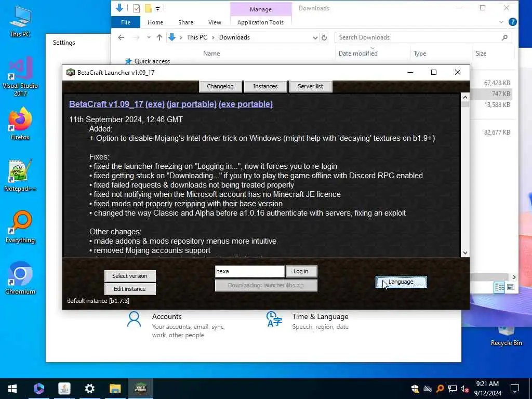The width and height of the screenshot is (532, 399).
Task: Select the file sized 13,588 KB
Action: [x=497, y=105]
